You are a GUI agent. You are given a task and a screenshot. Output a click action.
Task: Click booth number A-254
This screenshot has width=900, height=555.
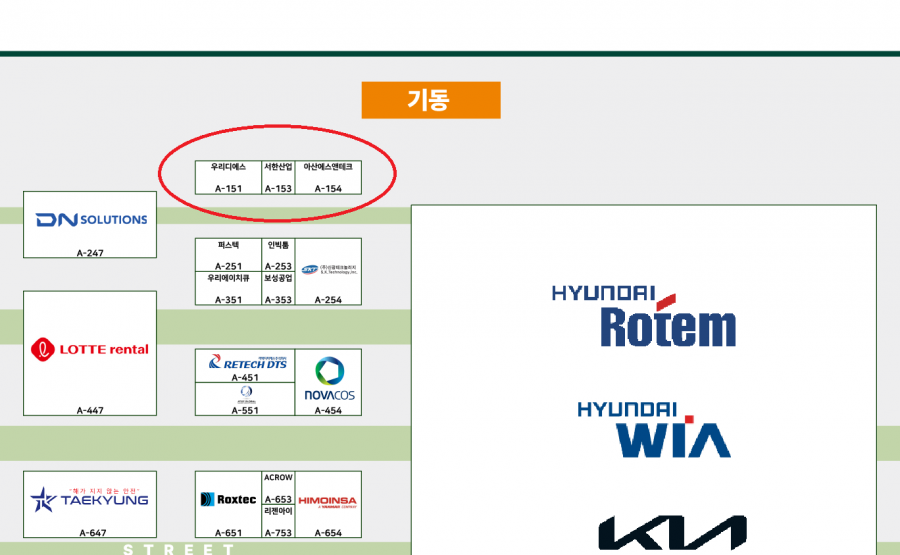[x=328, y=300]
